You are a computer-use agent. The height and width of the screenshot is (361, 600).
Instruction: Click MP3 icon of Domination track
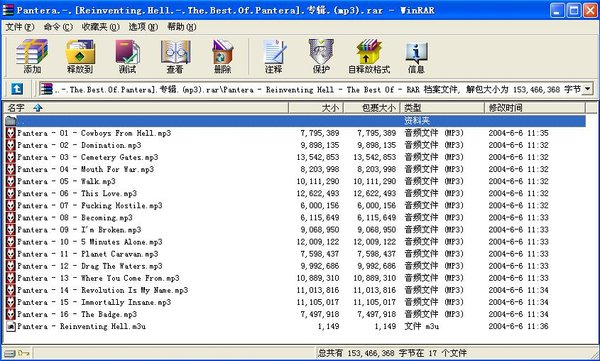click(x=11, y=145)
